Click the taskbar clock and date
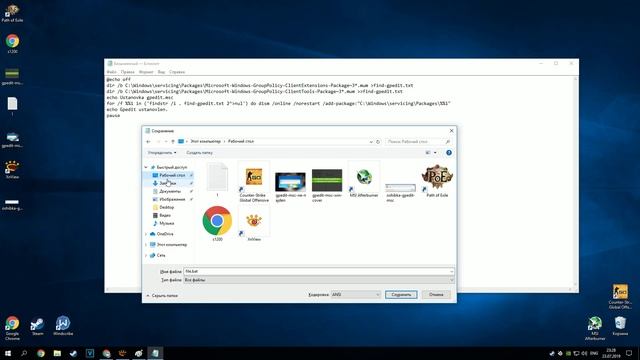Screen dimensions: 640x360 point(611,353)
